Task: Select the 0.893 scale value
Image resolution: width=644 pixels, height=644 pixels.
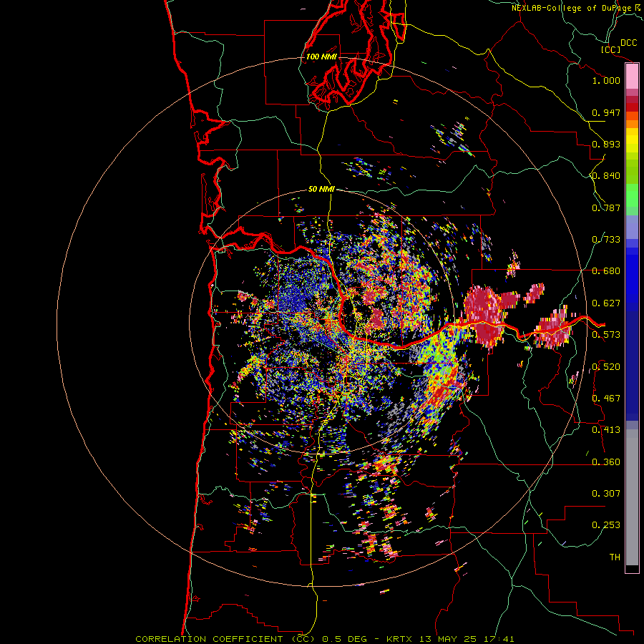Action: point(606,144)
